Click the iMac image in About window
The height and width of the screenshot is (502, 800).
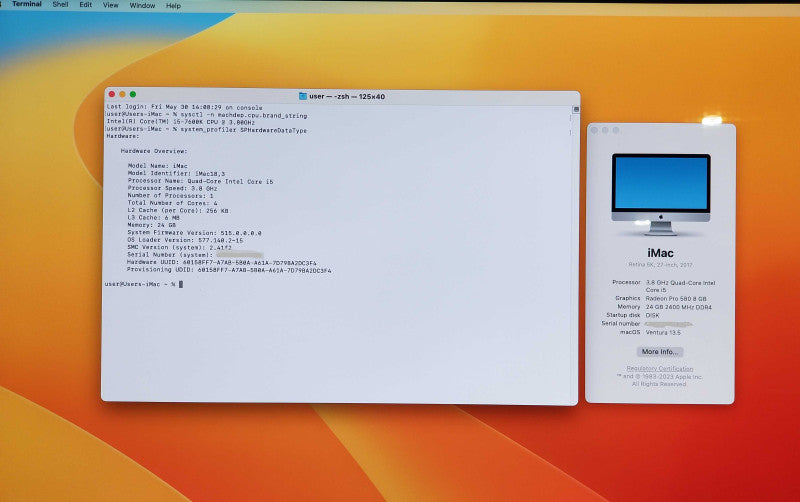[661, 194]
